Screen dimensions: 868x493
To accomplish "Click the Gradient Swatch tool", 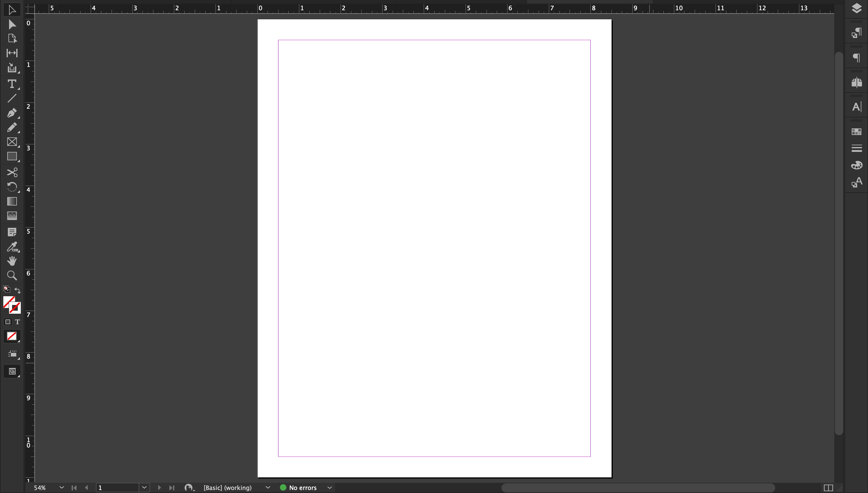I will click(x=12, y=202).
